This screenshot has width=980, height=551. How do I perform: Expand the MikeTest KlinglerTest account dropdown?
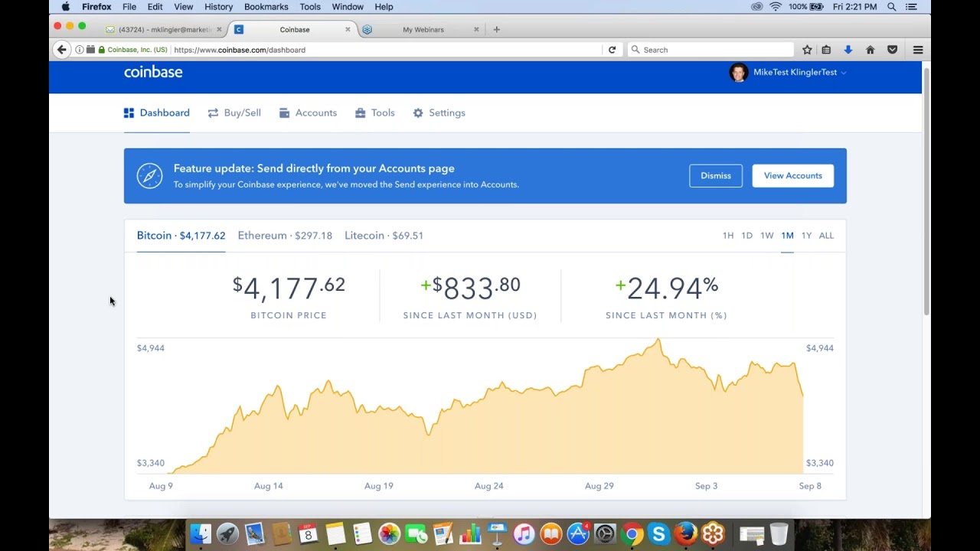(799, 72)
